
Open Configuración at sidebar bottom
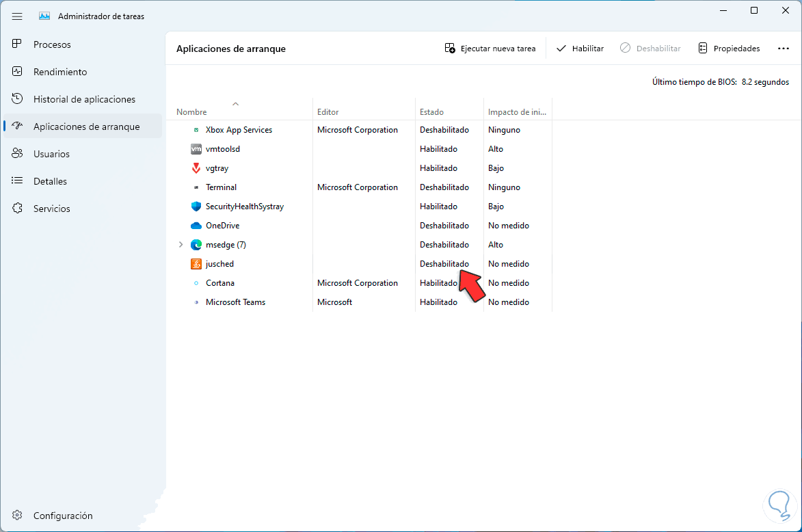[82, 516]
